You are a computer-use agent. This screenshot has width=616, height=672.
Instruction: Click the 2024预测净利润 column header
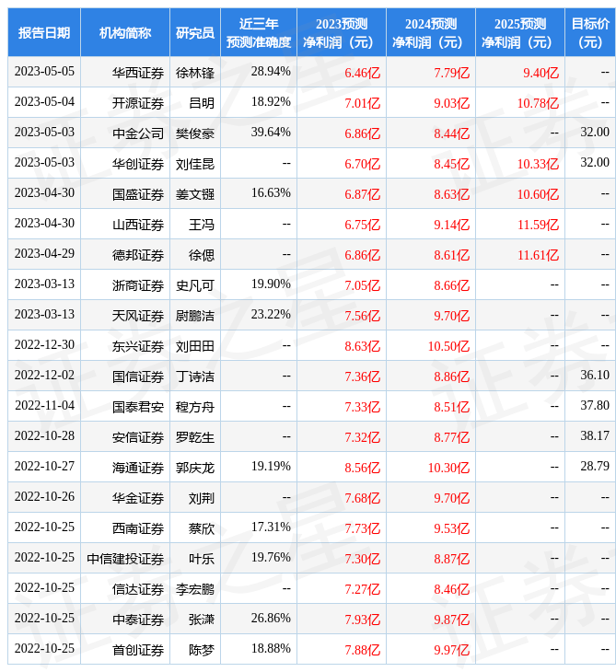[x=431, y=32]
